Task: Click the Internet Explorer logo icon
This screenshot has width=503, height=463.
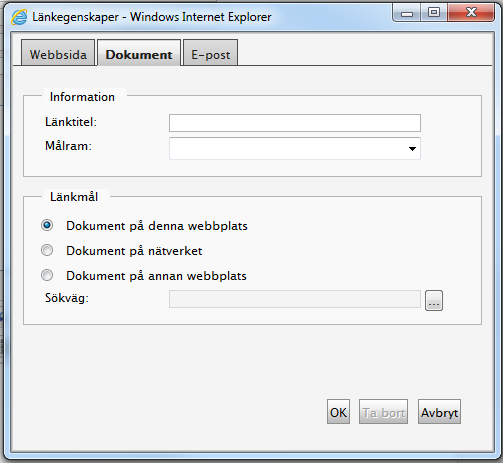Action: [x=19, y=17]
